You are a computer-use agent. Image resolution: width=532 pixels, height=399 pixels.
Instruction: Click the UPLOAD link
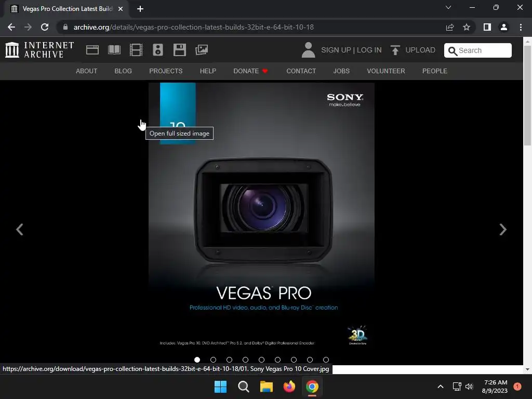pyautogui.click(x=420, y=50)
